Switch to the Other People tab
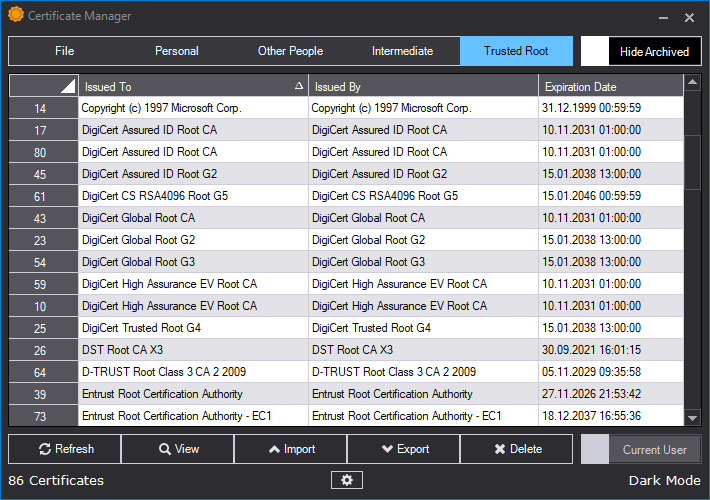The width and height of the screenshot is (710, 500). (x=290, y=51)
